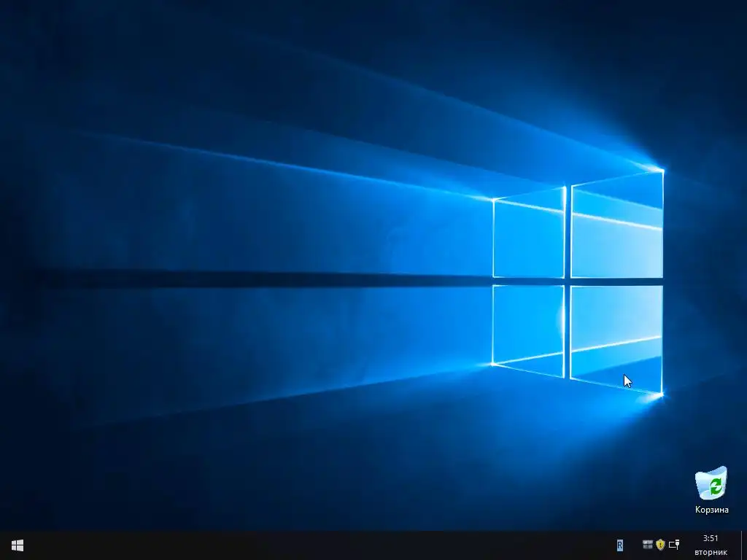The height and width of the screenshot is (560, 747).
Task: Open the wired network connection tray icon
Action: click(x=674, y=545)
